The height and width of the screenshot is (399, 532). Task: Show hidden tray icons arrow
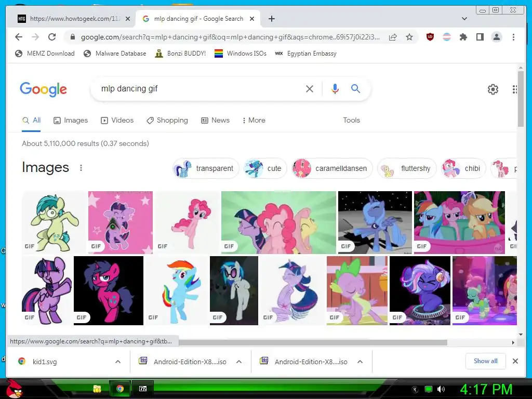(415, 389)
